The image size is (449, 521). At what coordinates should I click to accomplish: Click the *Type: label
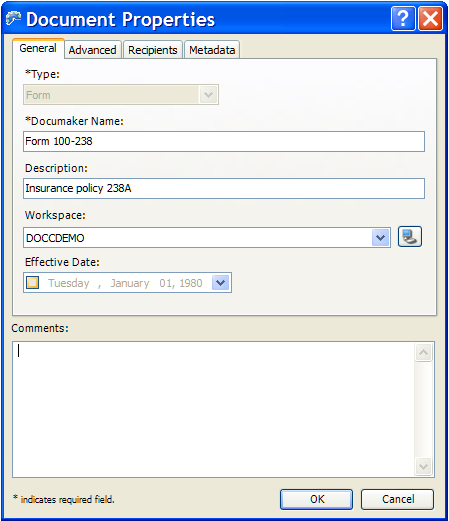(x=42, y=74)
